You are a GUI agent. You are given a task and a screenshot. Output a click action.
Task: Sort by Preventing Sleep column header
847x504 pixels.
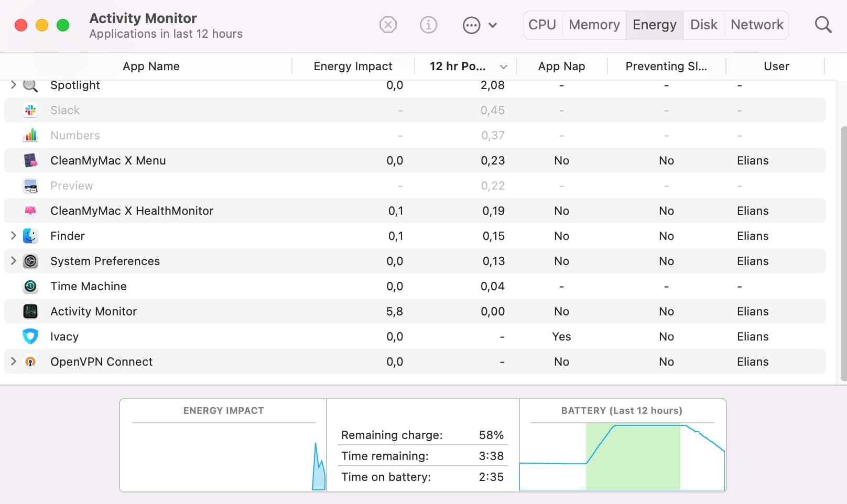point(666,66)
